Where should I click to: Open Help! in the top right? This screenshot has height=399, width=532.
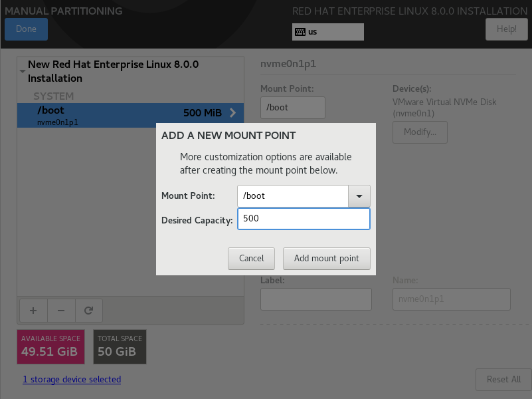tap(506, 29)
